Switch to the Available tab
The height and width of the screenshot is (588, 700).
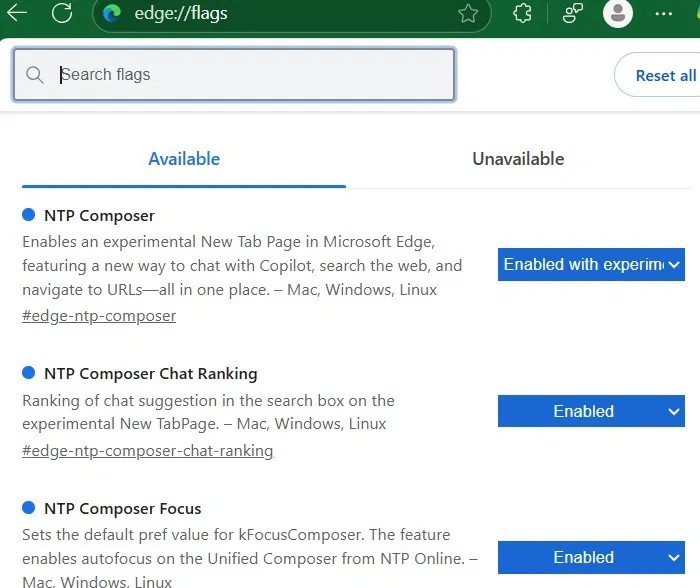(184, 159)
